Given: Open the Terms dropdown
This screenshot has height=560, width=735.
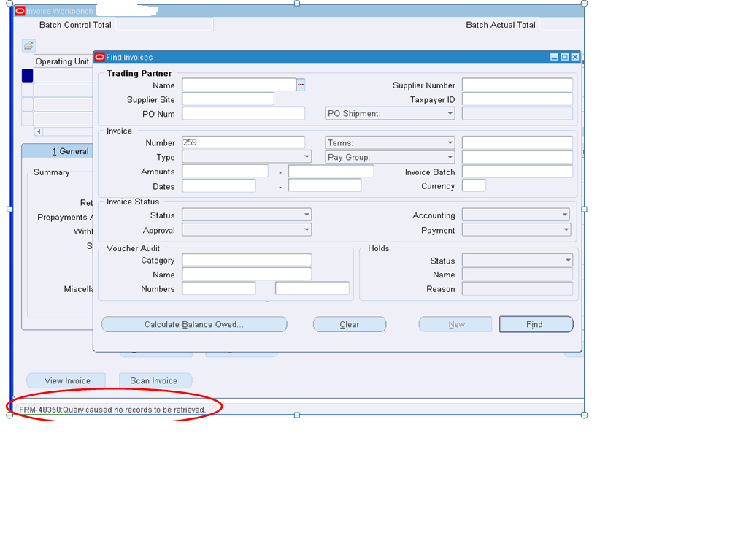Looking at the screenshot, I should click(x=449, y=142).
